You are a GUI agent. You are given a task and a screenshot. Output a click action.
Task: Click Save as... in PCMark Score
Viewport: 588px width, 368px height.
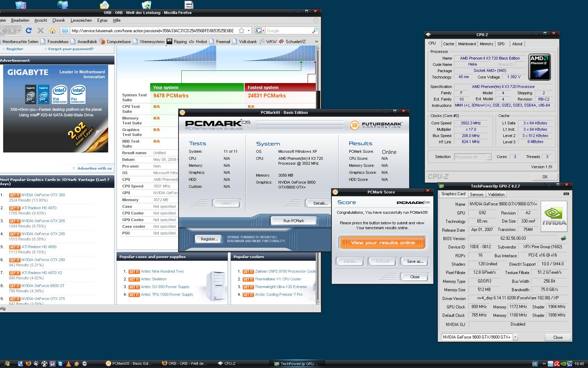point(415,261)
